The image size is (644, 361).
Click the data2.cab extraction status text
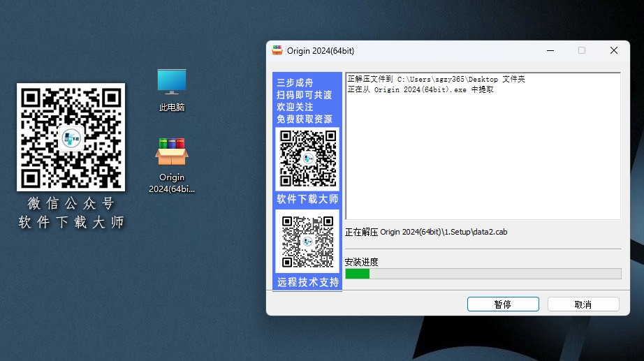[x=433, y=232]
